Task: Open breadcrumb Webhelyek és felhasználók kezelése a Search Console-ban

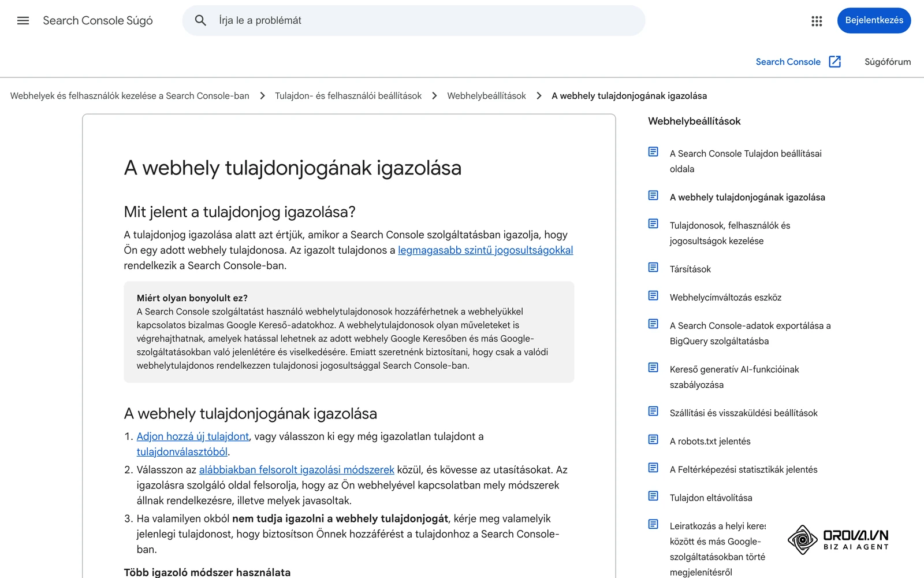Action: pyautogui.click(x=130, y=96)
